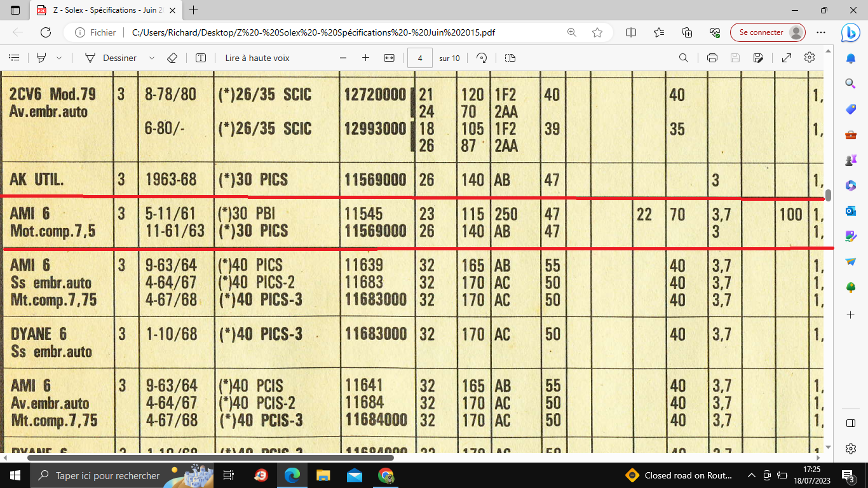
Task: Zoom out with the minus button
Action: click(x=343, y=58)
